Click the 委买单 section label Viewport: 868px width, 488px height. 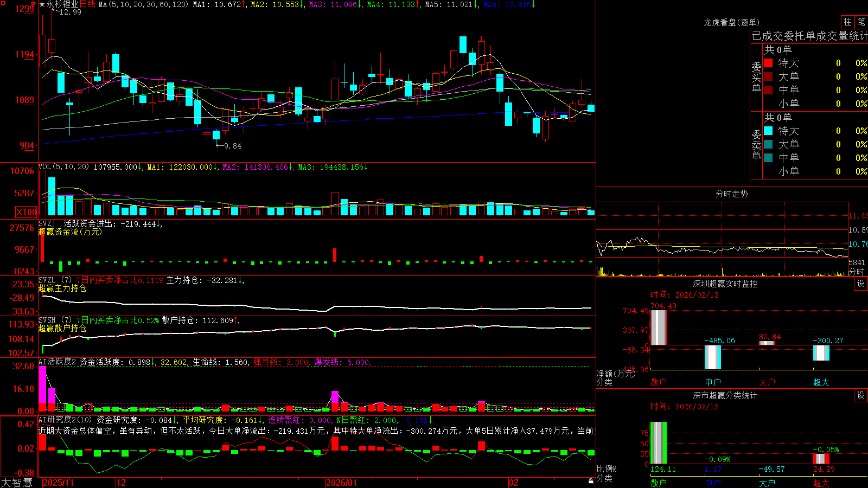[756, 77]
